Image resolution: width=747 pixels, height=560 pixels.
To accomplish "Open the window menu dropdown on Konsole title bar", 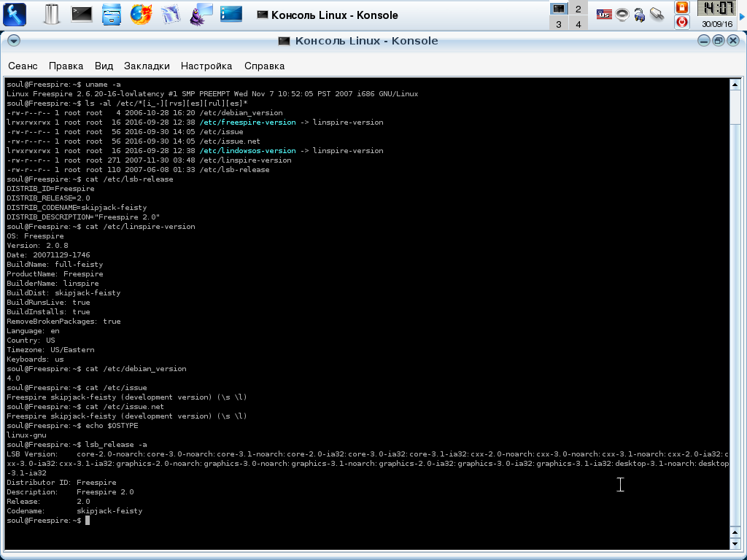I will click(x=14, y=41).
